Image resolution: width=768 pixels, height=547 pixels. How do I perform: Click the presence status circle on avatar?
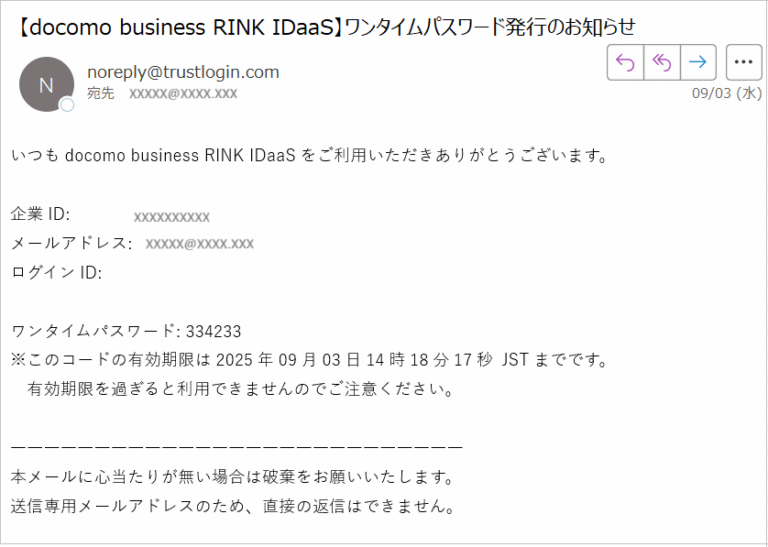67,105
